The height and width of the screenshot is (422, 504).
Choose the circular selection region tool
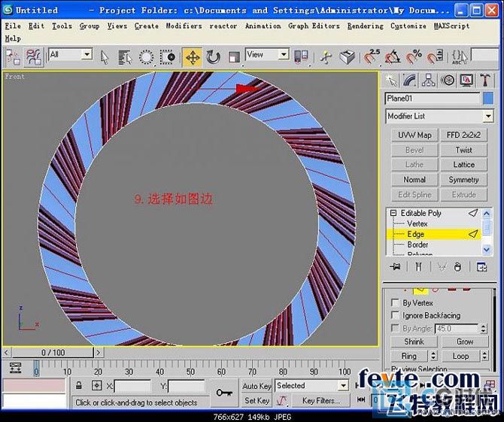(146, 58)
